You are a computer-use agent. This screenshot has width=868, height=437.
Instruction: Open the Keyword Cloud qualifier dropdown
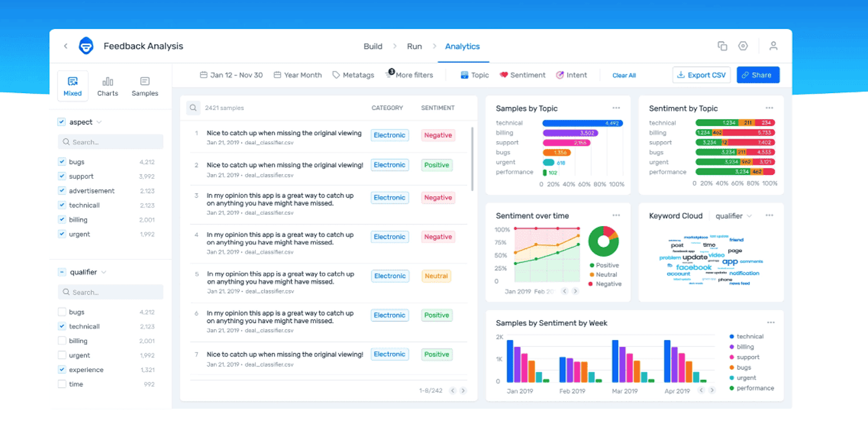734,216
